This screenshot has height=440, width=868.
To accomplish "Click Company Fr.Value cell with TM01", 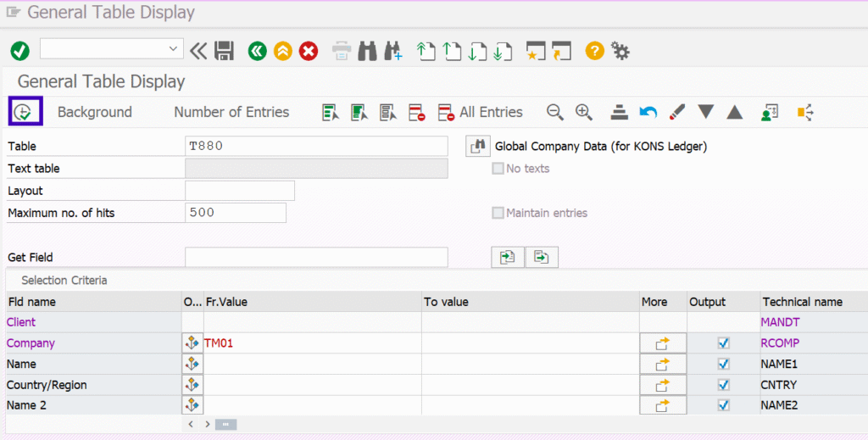I will click(312, 343).
